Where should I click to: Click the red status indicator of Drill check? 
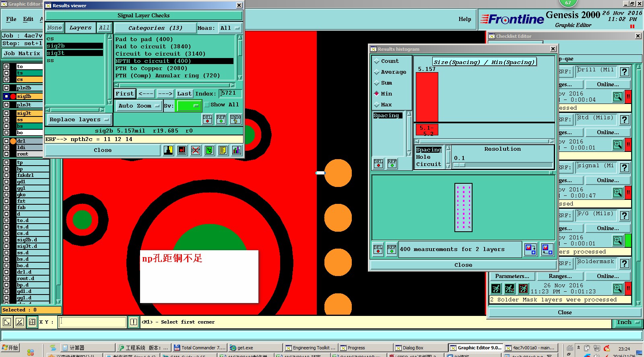[628, 97]
